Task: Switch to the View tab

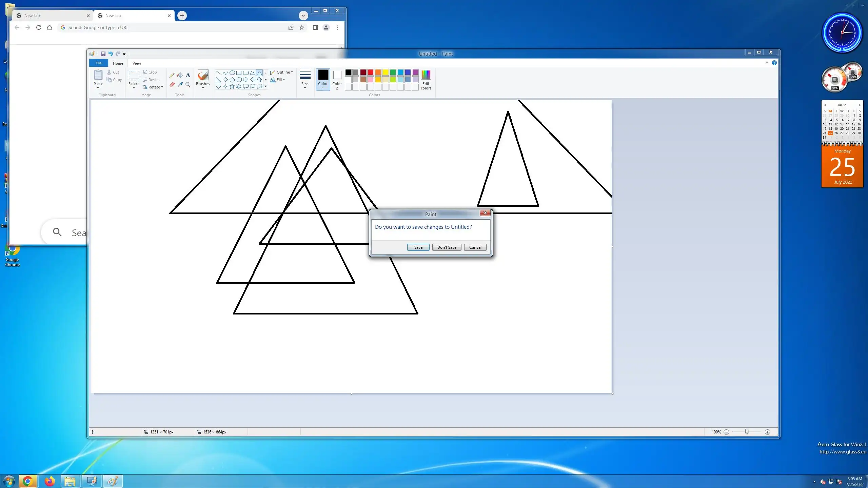Action: coord(137,63)
